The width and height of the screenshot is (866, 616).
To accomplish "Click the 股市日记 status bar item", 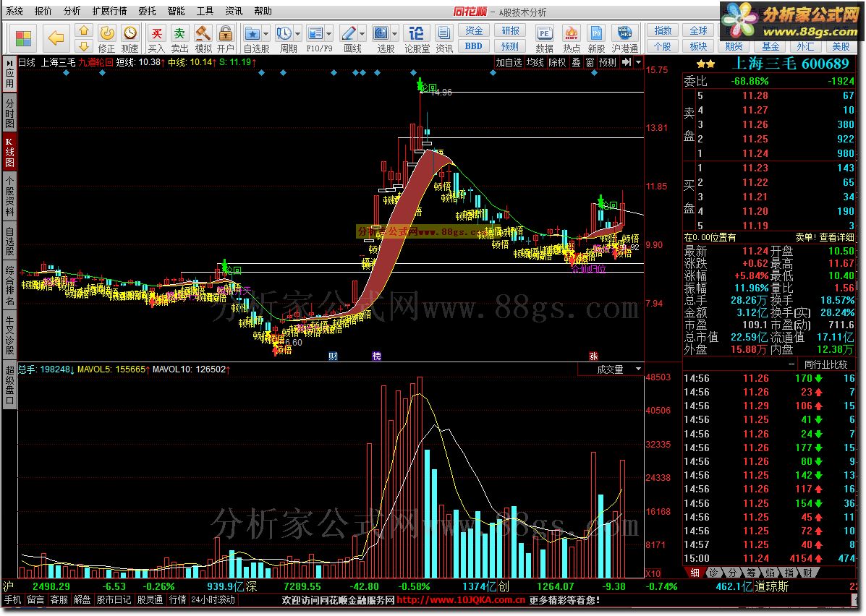I will (114, 600).
